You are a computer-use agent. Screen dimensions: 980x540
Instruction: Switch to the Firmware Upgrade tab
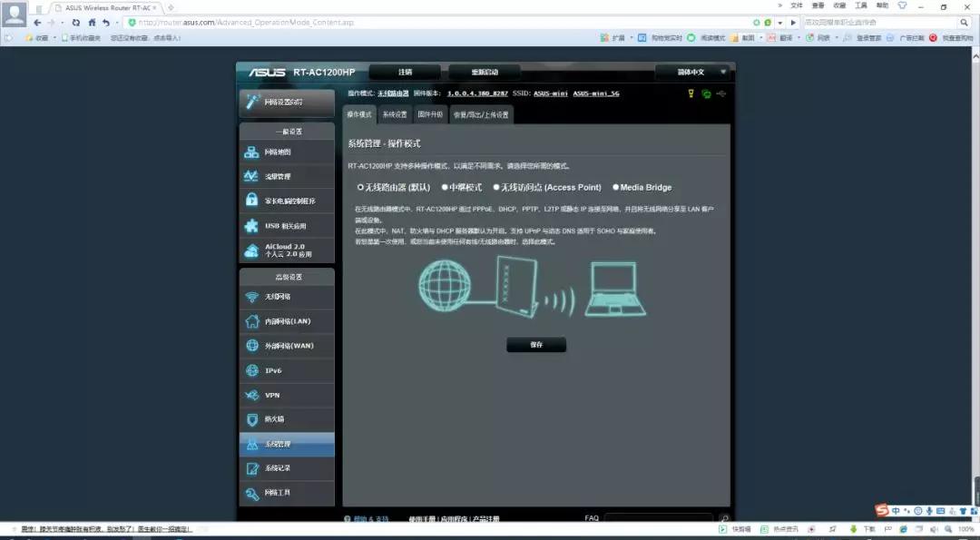[430, 114]
